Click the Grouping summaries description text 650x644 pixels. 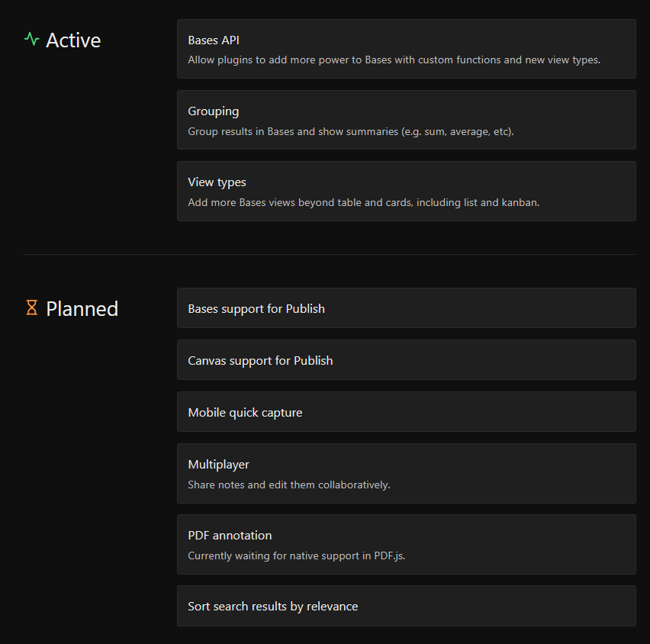351,131
